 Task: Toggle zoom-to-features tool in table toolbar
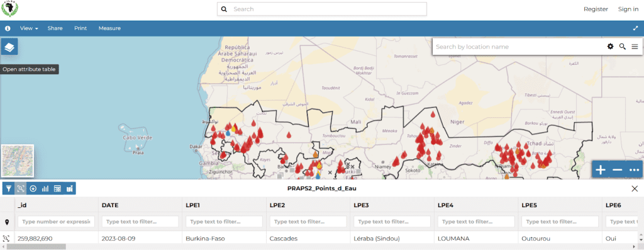click(21, 189)
